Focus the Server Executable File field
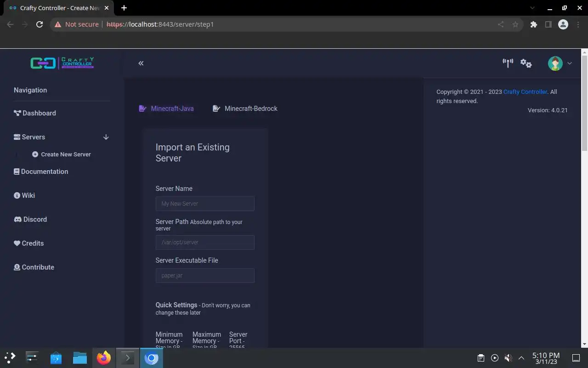Image resolution: width=588 pixels, height=368 pixels. tap(205, 276)
